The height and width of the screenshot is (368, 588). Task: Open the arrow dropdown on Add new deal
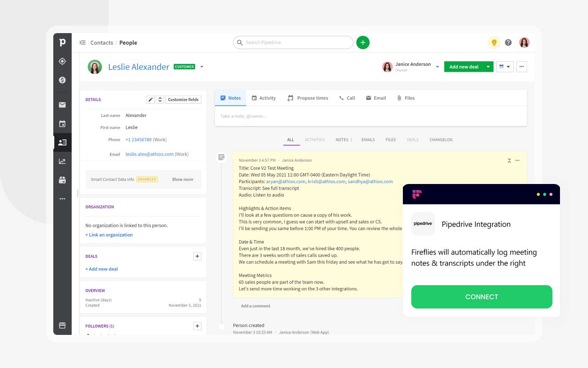pyautogui.click(x=487, y=67)
